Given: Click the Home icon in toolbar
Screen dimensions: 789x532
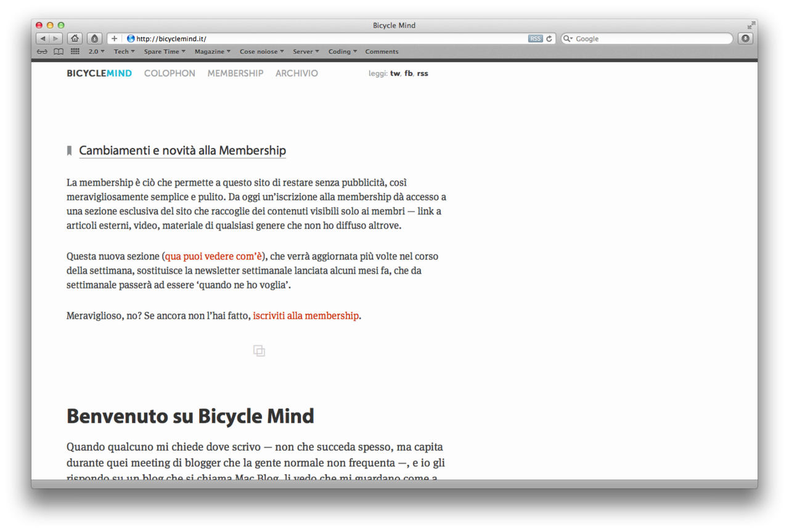Looking at the screenshot, I should (x=75, y=39).
